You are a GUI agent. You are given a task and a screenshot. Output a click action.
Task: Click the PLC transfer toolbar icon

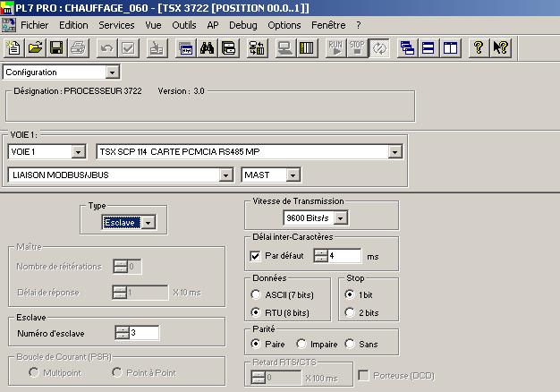(257, 48)
